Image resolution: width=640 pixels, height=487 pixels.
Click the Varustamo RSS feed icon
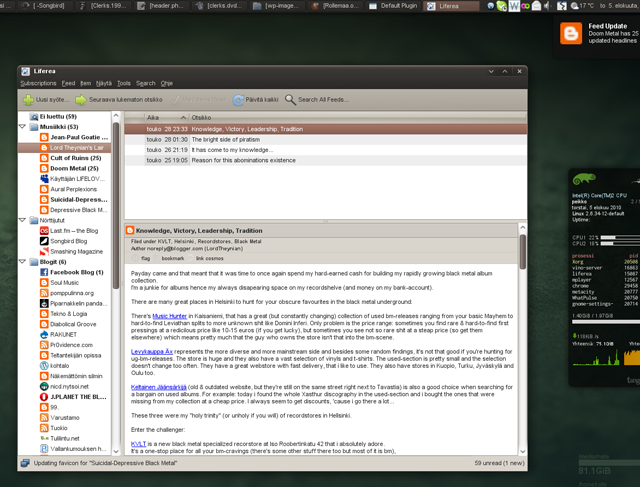click(x=44, y=418)
